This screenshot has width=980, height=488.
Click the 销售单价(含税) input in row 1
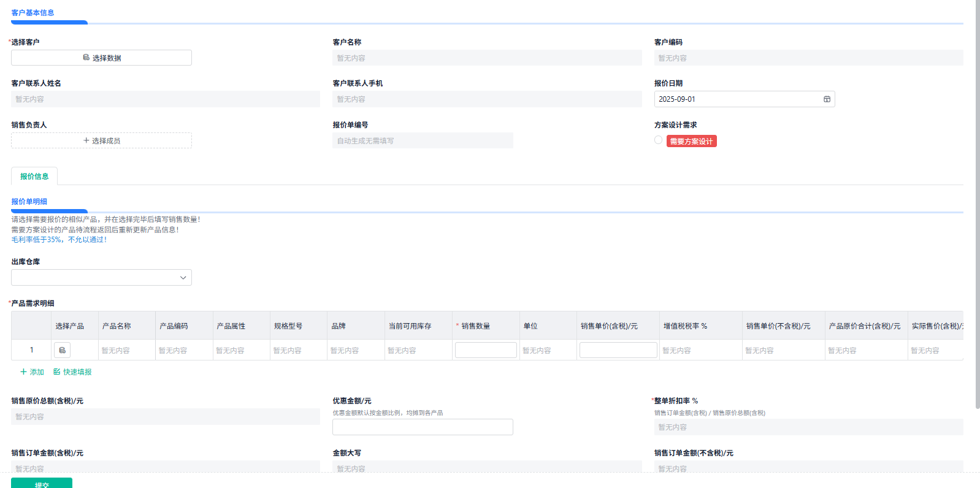pyautogui.click(x=618, y=350)
